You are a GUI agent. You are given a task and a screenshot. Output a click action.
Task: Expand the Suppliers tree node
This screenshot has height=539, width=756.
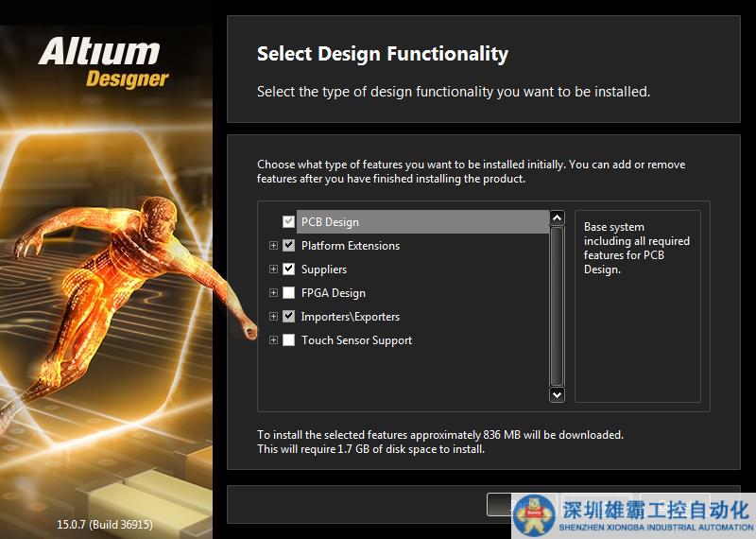[x=274, y=269]
